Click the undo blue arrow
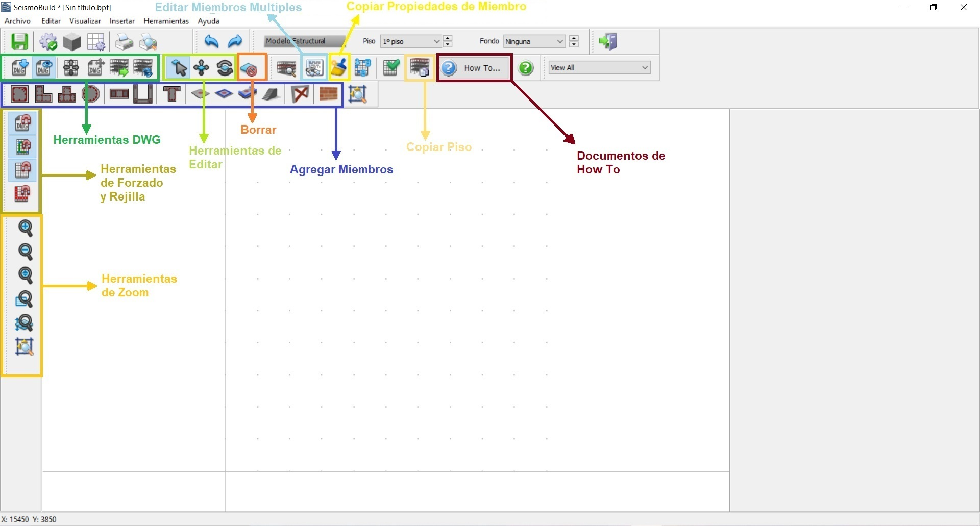Screen dimensions: 980x526 (211, 42)
